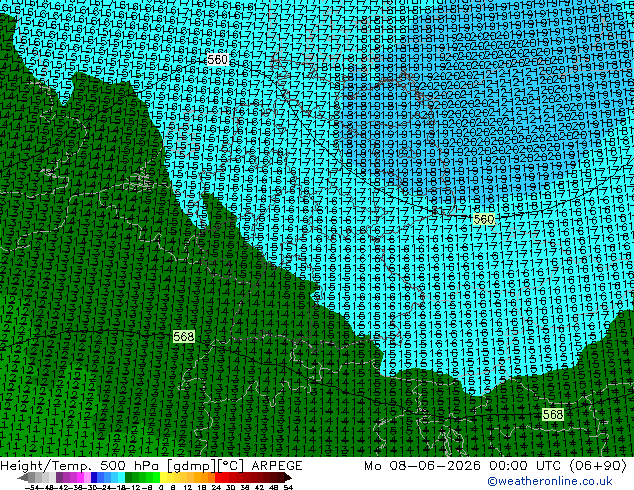Image resolution: width=634 pixels, height=490 pixels.
Task: Click the "[gdmp]" unit label
Action: click(192, 466)
